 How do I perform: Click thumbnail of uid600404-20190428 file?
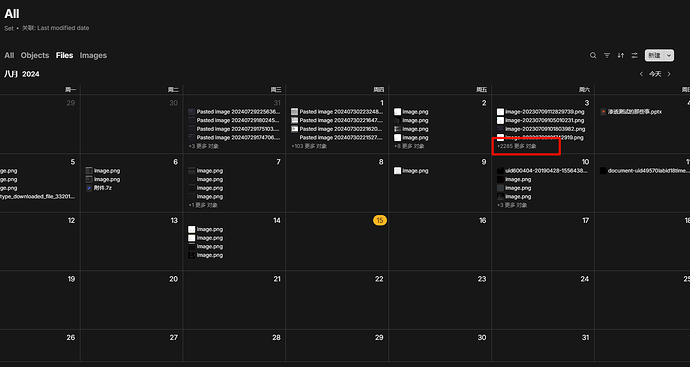click(x=500, y=171)
